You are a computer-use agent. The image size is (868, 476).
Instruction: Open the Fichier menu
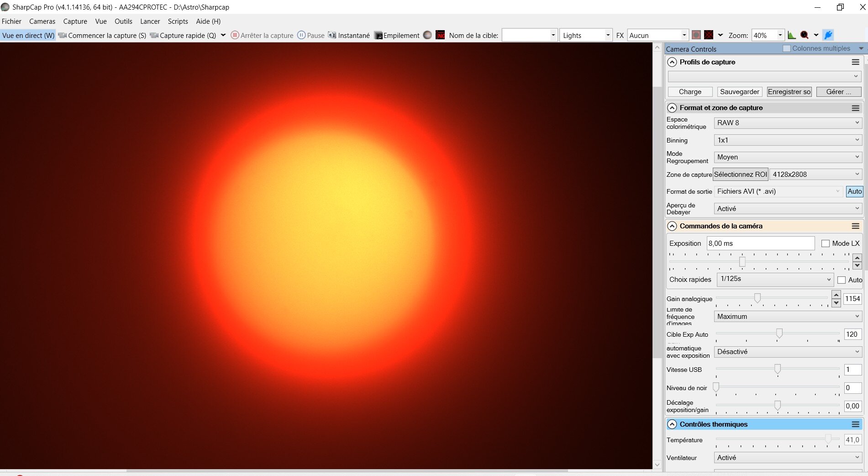(x=11, y=21)
